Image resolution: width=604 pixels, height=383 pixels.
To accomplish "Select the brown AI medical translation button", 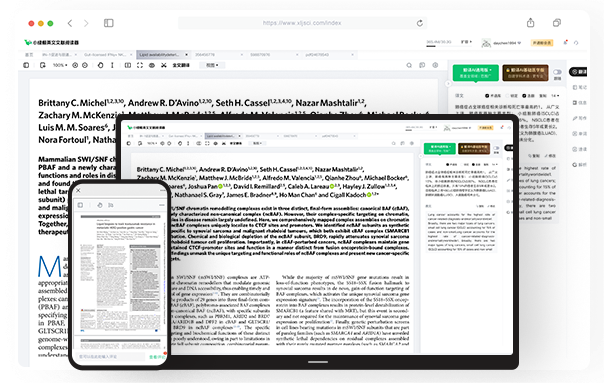I will pyautogui.click(x=525, y=73).
